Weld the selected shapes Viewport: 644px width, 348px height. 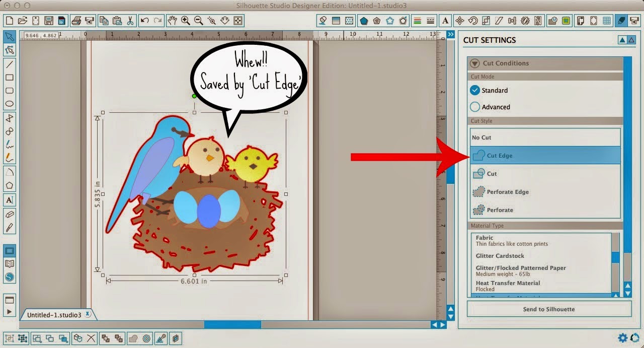coord(134,338)
